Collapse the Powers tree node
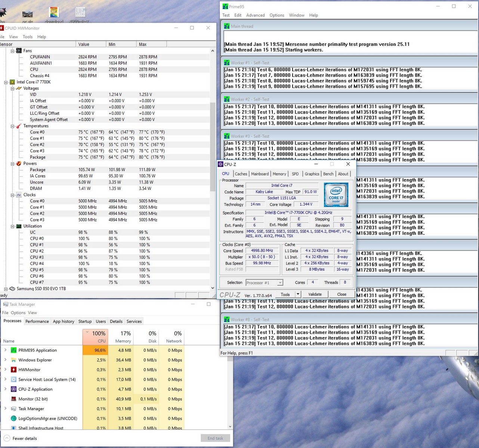The height and width of the screenshot is (448, 479). [12, 164]
